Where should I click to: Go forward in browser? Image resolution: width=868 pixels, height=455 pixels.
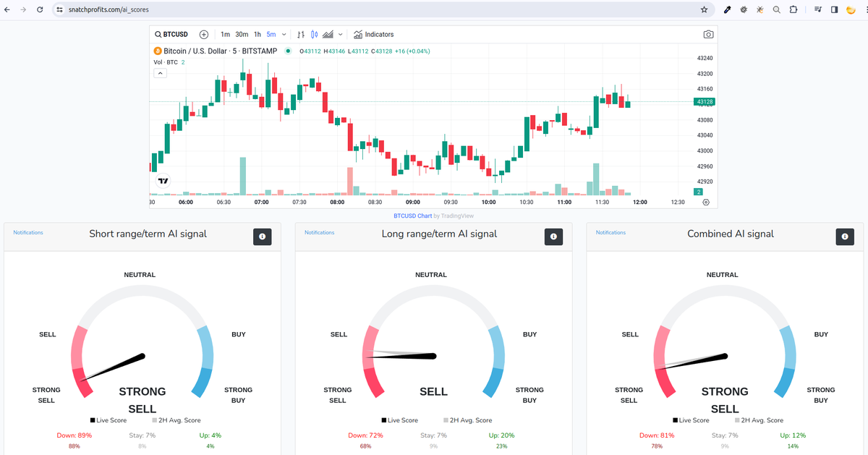point(23,9)
